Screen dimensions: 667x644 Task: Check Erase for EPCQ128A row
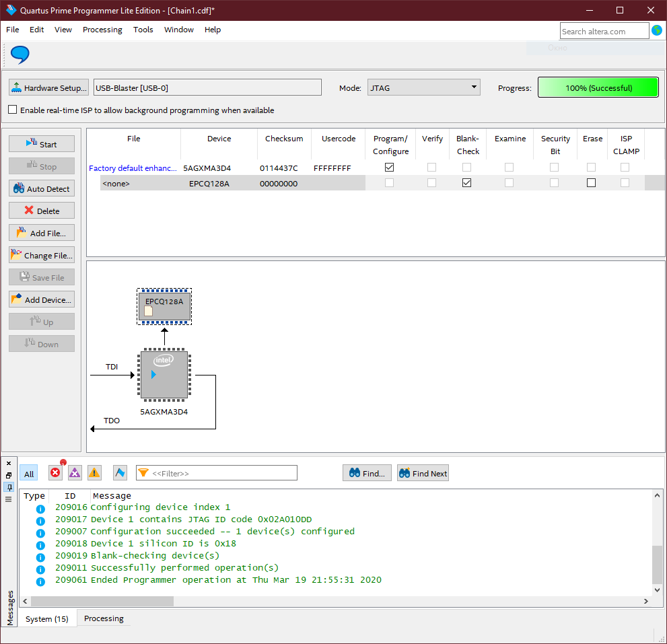pyautogui.click(x=591, y=182)
